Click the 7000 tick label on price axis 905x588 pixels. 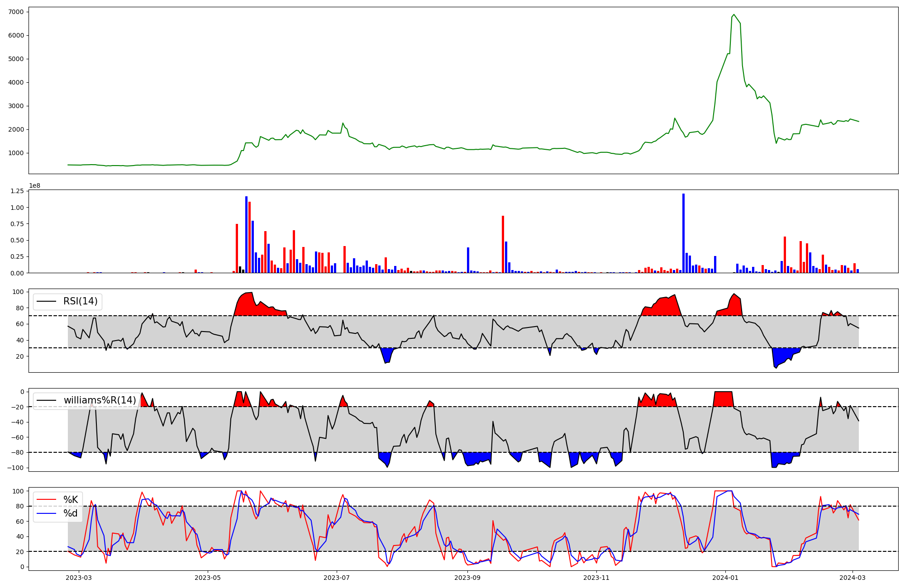[16, 12]
